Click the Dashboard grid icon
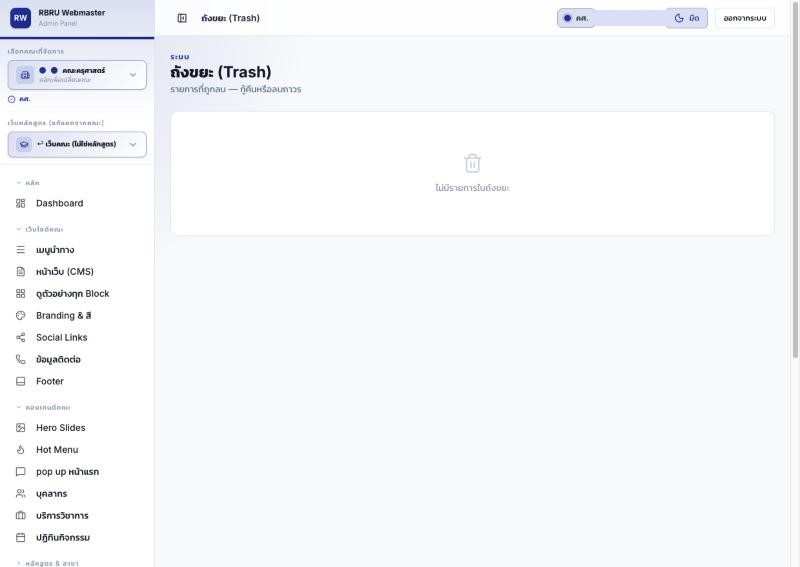This screenshot has width=800, height=567. [20, 203]
